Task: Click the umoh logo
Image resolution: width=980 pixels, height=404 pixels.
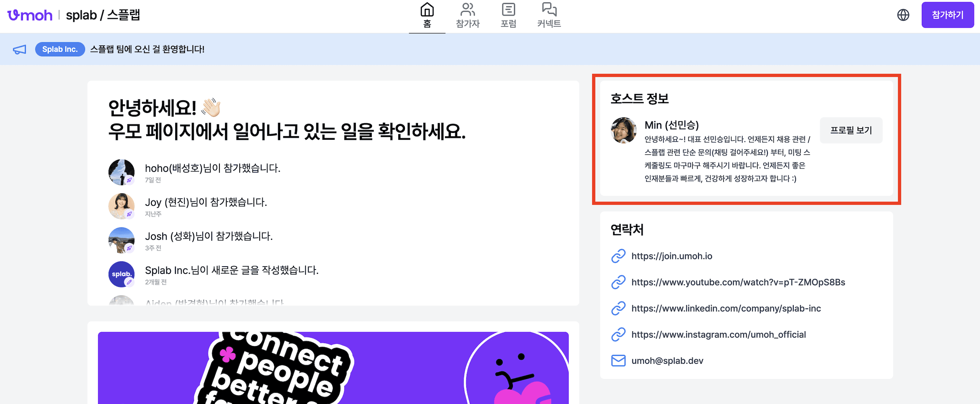Action: (30, 15)
